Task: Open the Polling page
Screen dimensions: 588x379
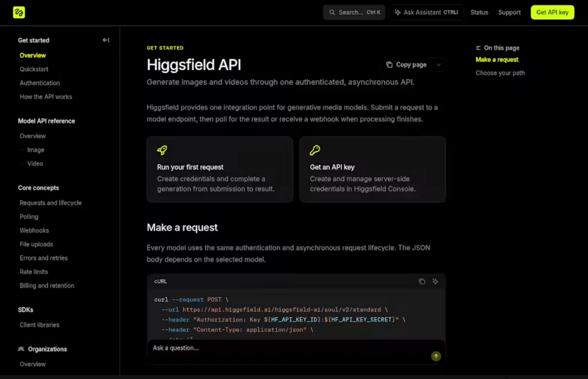Action: click(29, 216)
